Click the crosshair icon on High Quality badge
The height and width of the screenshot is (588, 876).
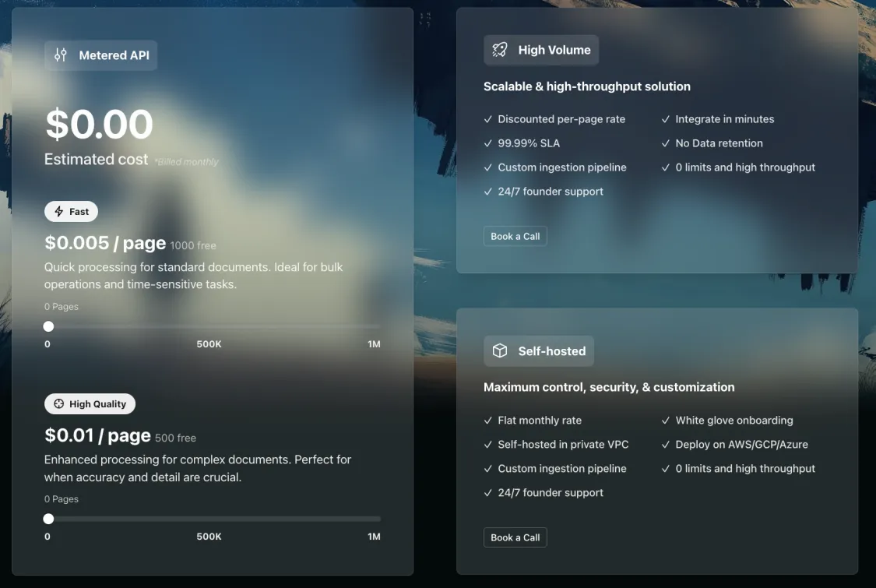59,404
